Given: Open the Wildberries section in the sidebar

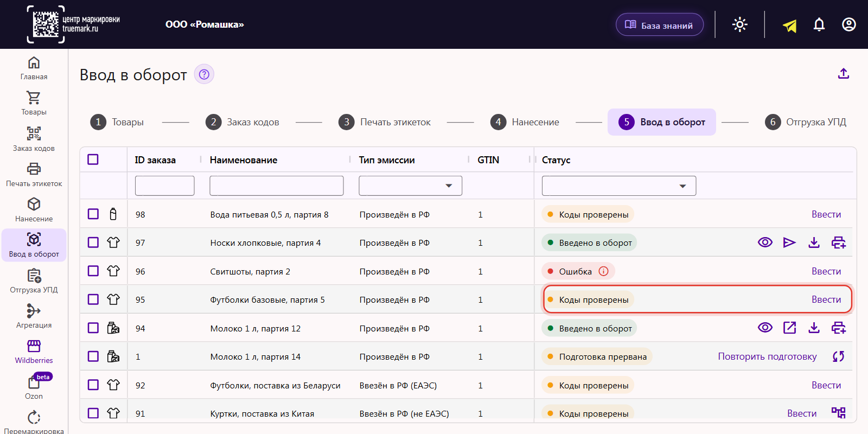Looking at the screenshot, I should click(34, 352).
